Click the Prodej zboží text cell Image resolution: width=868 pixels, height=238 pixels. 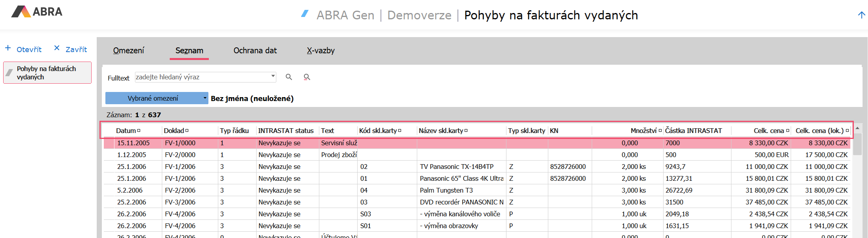tap(339, 155)
